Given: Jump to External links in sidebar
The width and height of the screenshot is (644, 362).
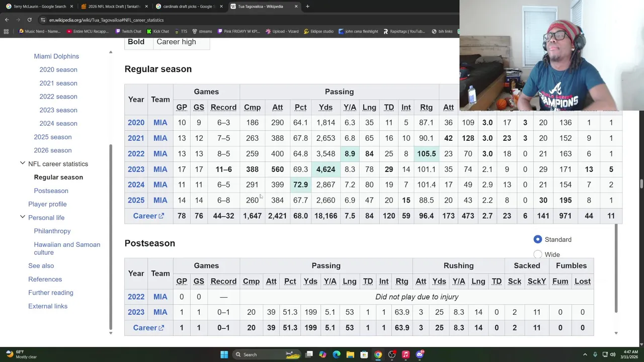Looking at the screenshot, I should coord(48,306).
